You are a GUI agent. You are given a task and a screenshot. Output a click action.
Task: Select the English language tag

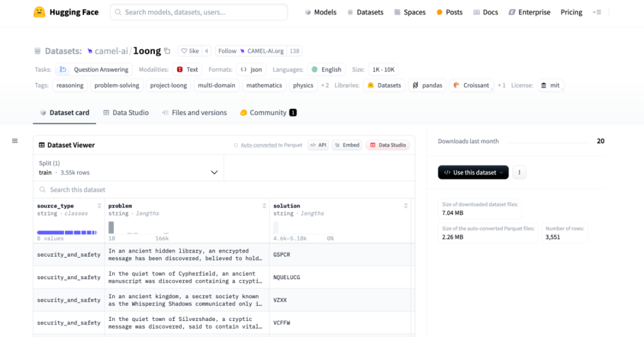(x=327, y=69)
